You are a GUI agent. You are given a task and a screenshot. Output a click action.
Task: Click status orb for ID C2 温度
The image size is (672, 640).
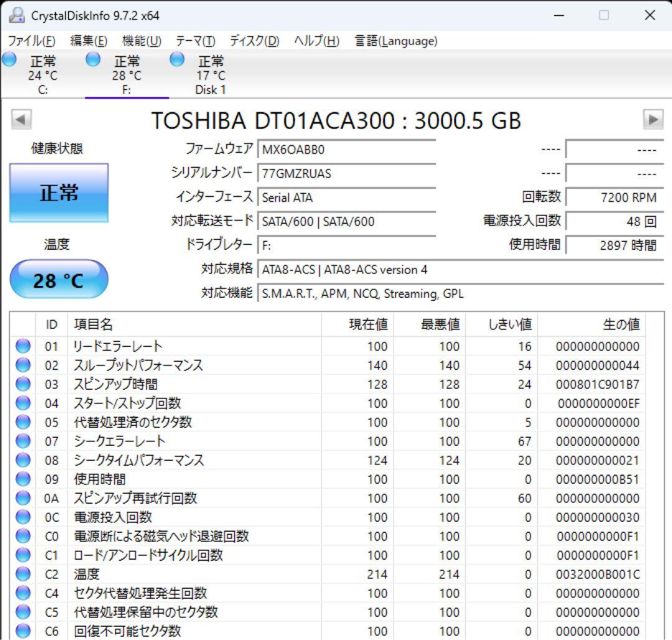coord(23,574)
